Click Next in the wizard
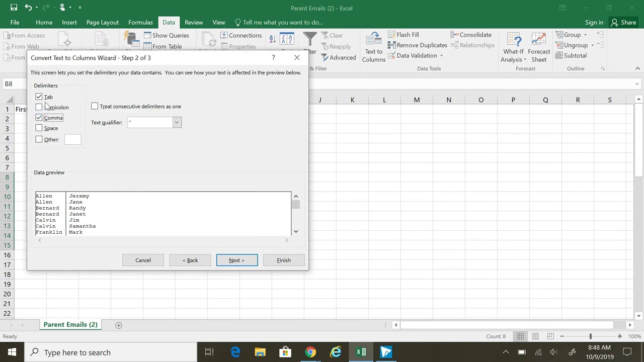The image size is (644, 362). 237,260
